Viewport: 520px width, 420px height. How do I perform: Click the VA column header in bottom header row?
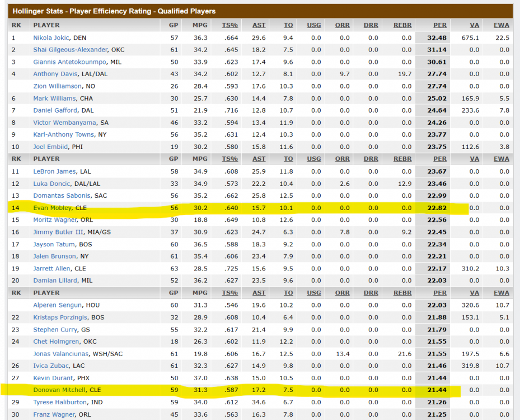pos(474,293)
